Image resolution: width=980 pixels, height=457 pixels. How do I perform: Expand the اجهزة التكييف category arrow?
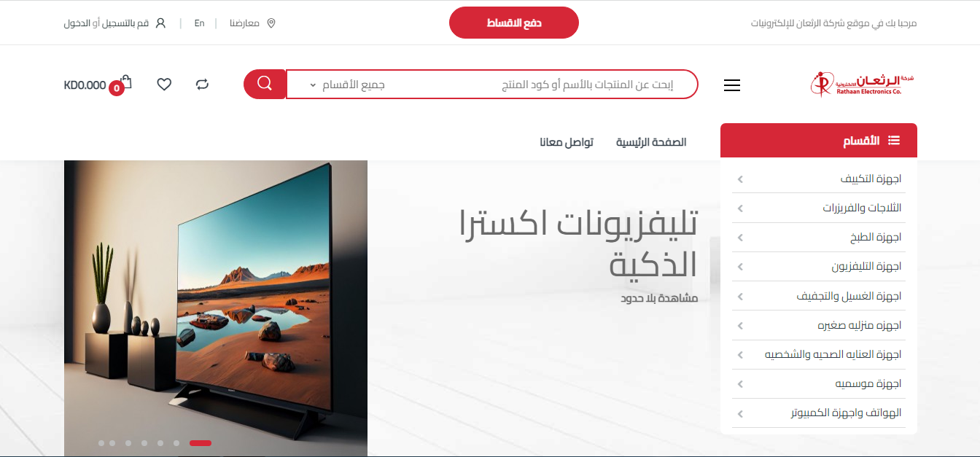pos(740,179)
